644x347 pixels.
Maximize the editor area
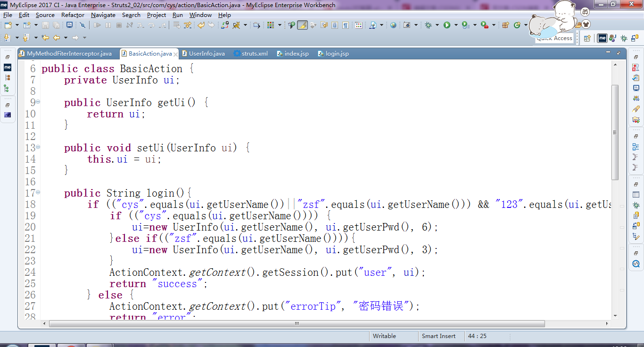click(618, 52)
